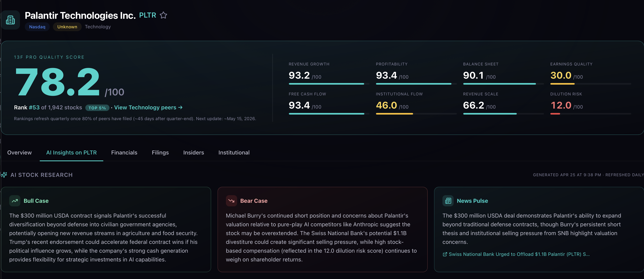Screen dimensions: 644x279
Task: Click the Bear Case trending-down icon
Action: (x=231, y=201)
